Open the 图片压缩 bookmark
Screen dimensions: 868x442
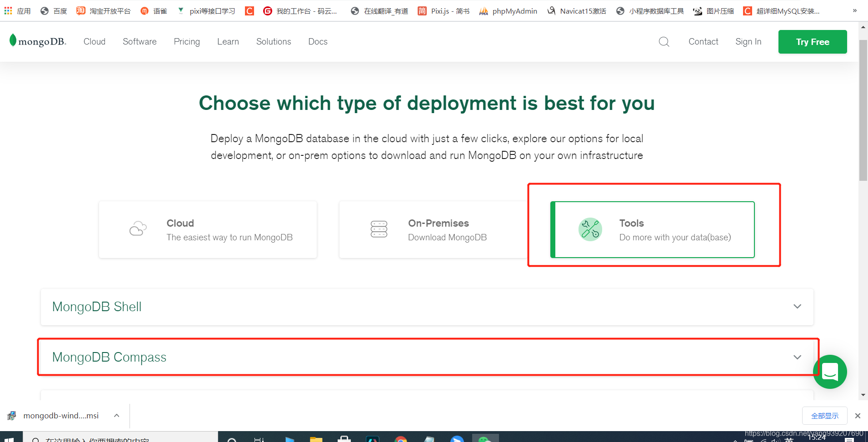pos(713,11)
